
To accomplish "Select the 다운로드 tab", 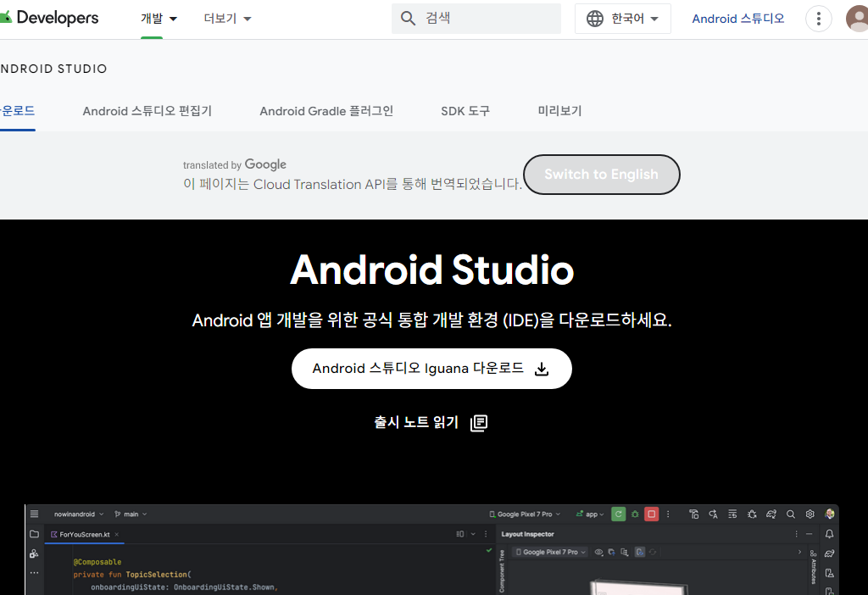I will coord(17,111).
